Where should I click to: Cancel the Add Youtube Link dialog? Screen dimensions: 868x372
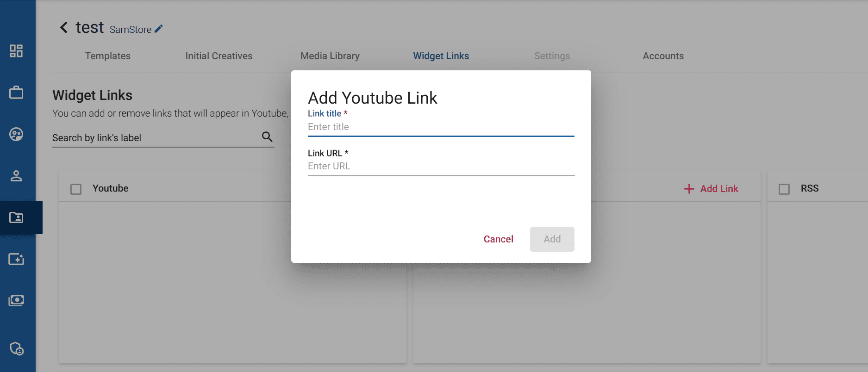click(x=498, y=239)
